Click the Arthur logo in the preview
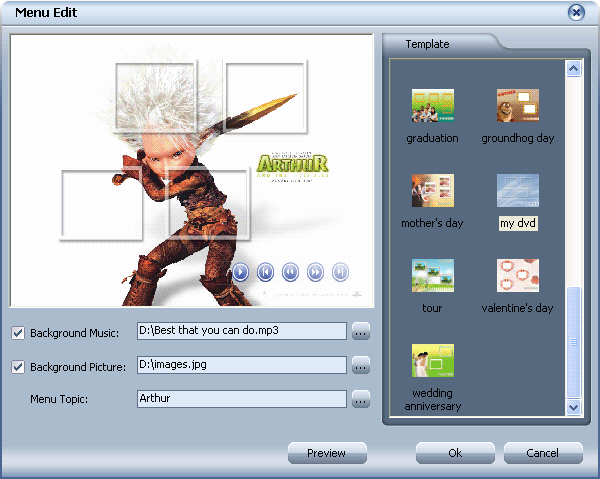This screenshot has height=479, width=600. point(292,166)
